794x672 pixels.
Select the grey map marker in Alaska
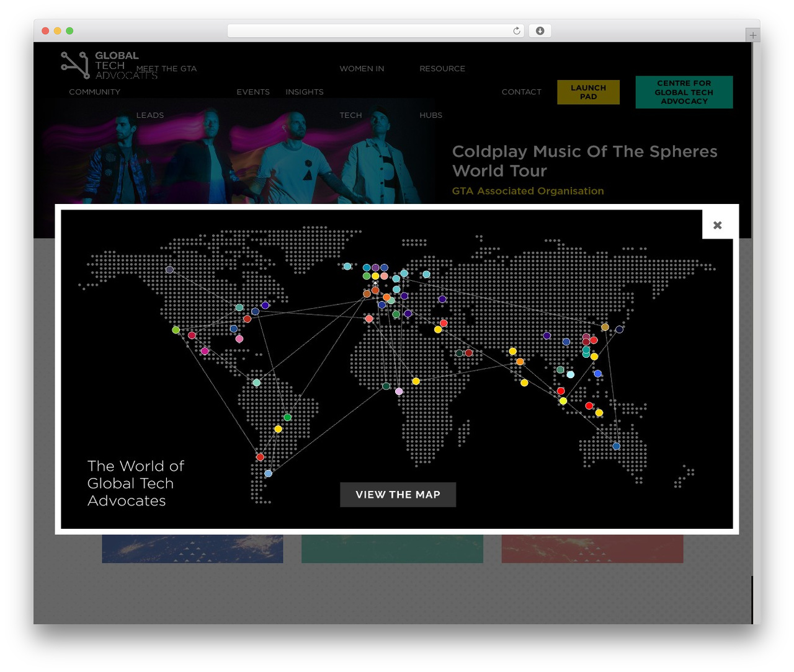pyautogui.click(x=169, y=270)
